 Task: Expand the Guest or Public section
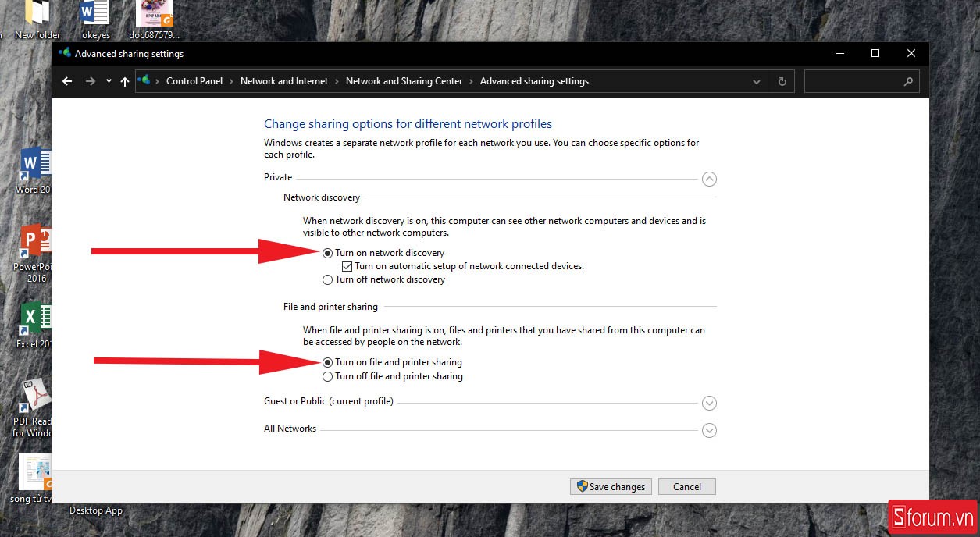(709, 403)
